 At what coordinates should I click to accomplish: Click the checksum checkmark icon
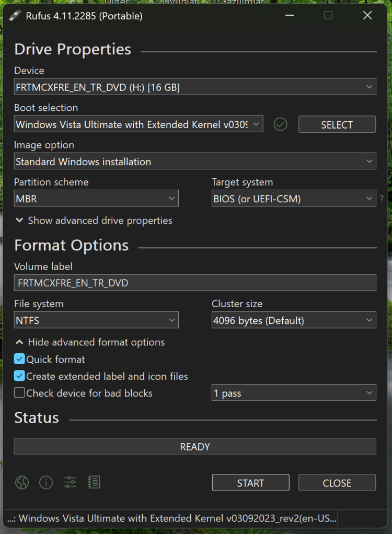(x=281, y=124)
